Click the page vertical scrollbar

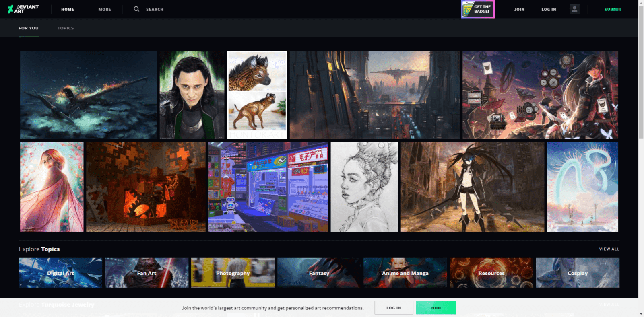641,72
